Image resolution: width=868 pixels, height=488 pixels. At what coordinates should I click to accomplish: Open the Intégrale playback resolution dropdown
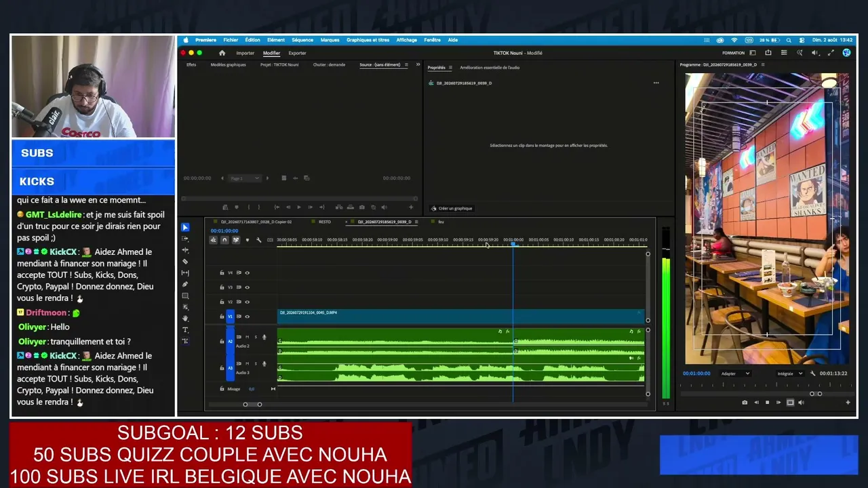click(790, 373)
